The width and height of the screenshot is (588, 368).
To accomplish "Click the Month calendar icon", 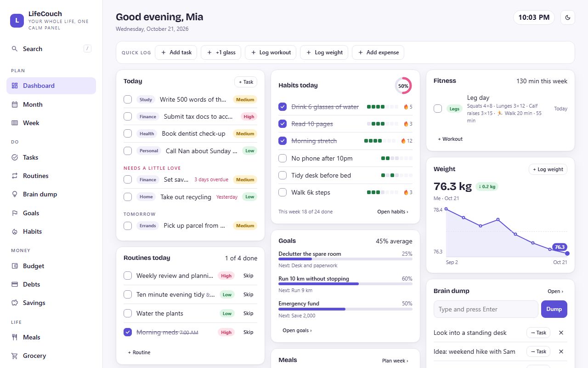I will pos(15,104).
